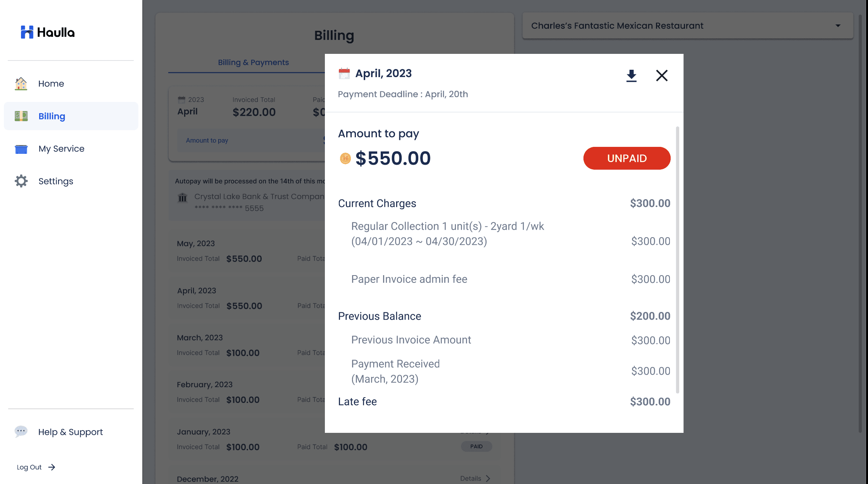Expand the restaurant selector dropdown
The image size is (868, 484).
pyautogui.click(x=838, y=26)
